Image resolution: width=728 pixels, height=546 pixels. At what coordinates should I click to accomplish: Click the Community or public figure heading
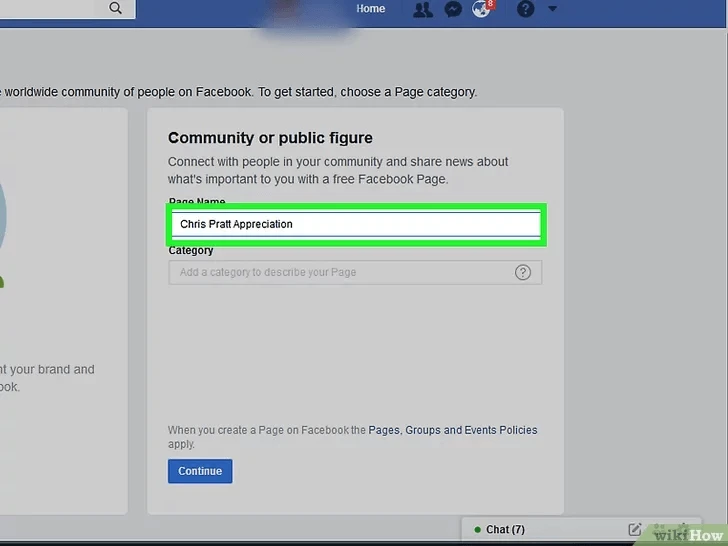coord(270,138)
